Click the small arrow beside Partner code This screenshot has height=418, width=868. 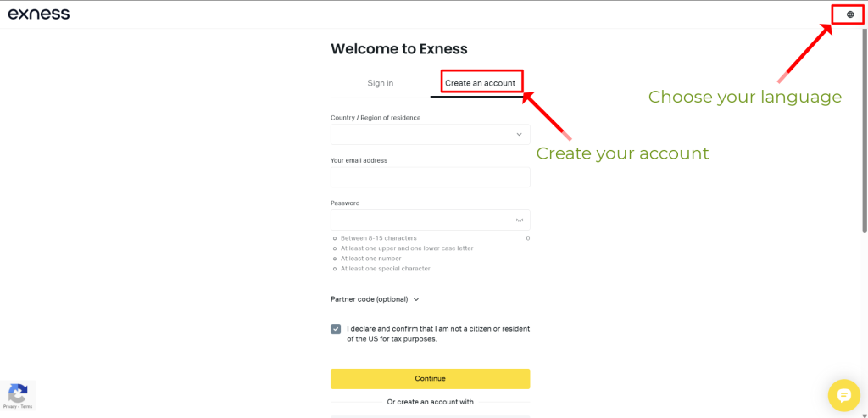click(x=416, y=299)
